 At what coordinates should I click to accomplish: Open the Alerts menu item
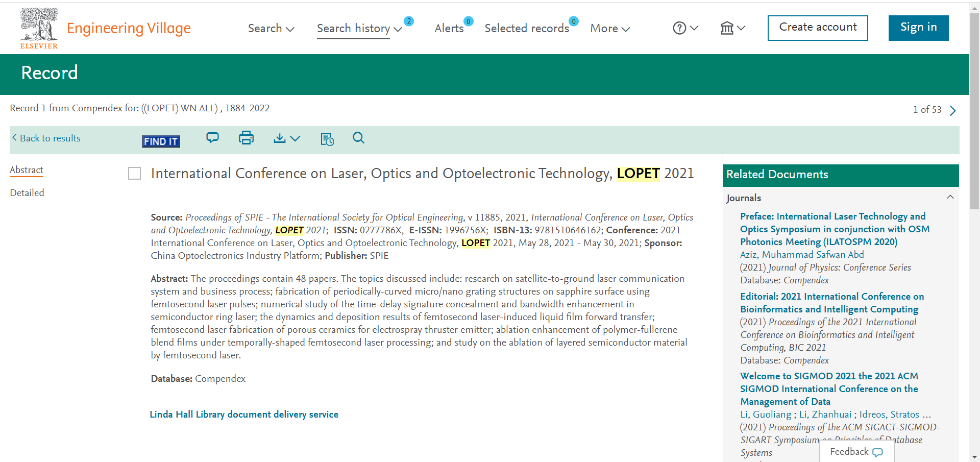pos(449,29)
